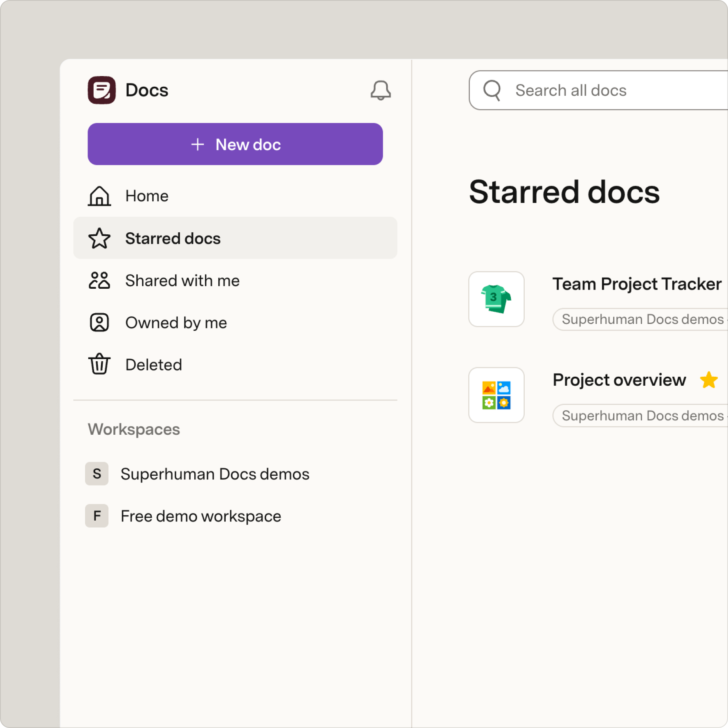Click the people icon beside Shared with me
Image resolution: width=728 pixels, height=728 pixels.
[x=99, y=281]
